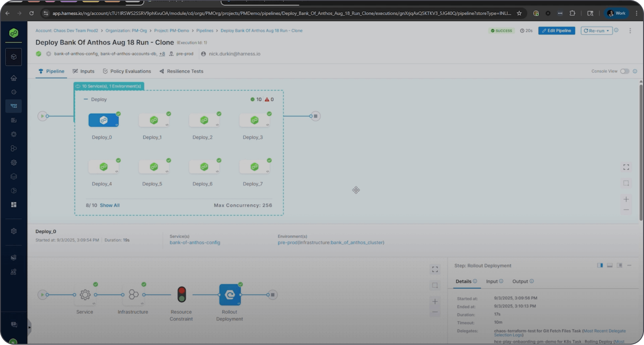The image size is (644, 345).
Task: Dock the step details panel to the right
Action: [600, 265]
